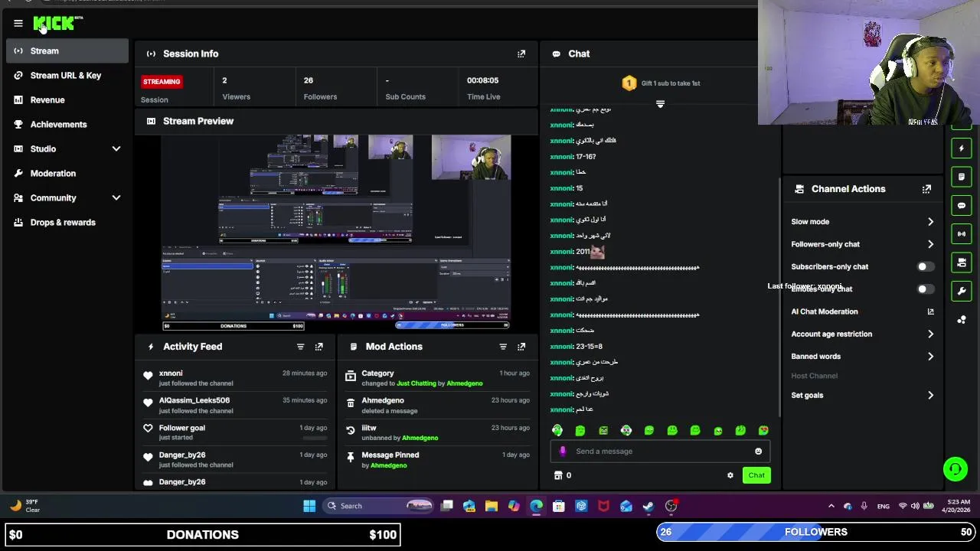Click Just Chatting category link
Image resolution: width=980 pixels, height=551 pixels.
(416, 383)
